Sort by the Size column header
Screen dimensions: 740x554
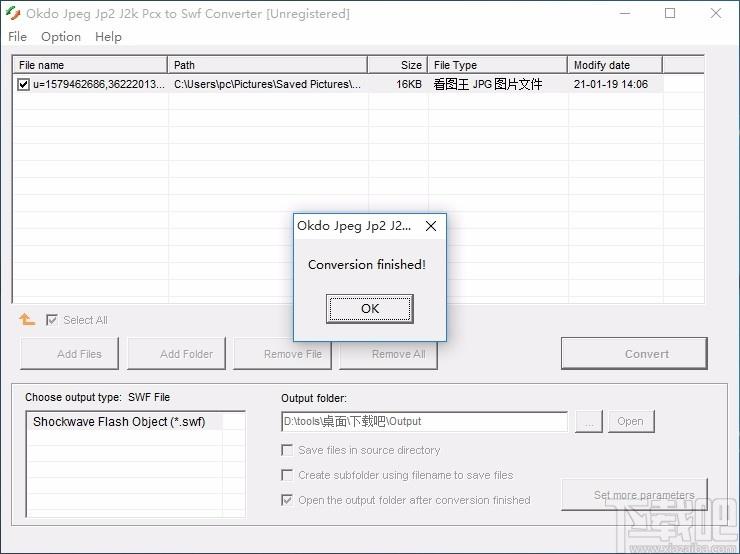[x=398, y=65]
